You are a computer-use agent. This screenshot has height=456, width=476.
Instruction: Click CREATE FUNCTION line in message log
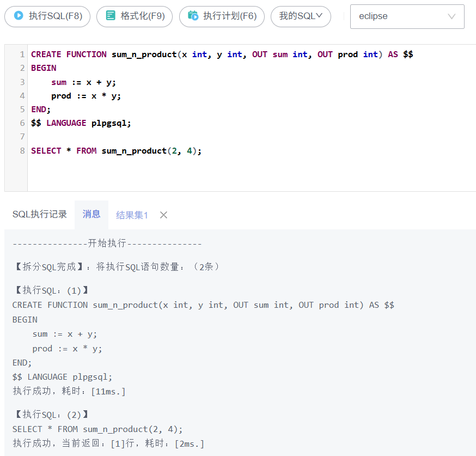203,305
